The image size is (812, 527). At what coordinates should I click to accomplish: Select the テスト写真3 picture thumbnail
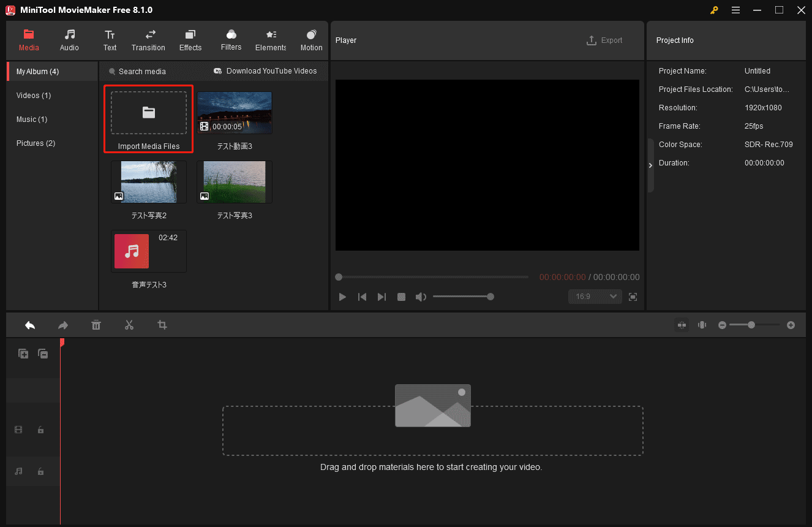235,182
